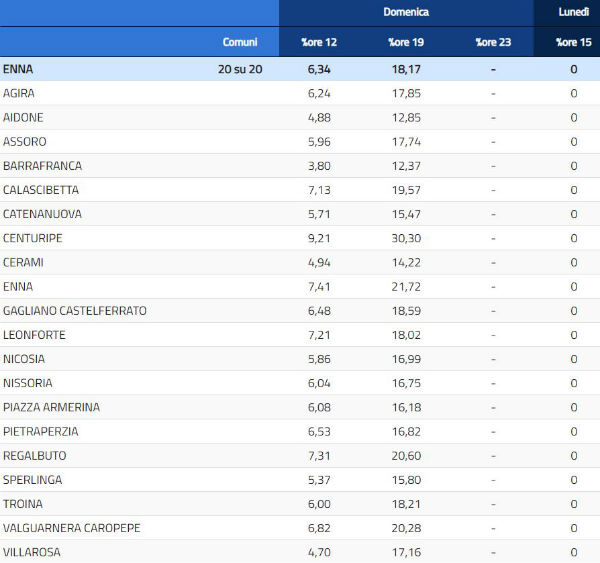Click the Lunedì column group header
The height and width of the screenshot is (563, 600).
coord(573,12)
